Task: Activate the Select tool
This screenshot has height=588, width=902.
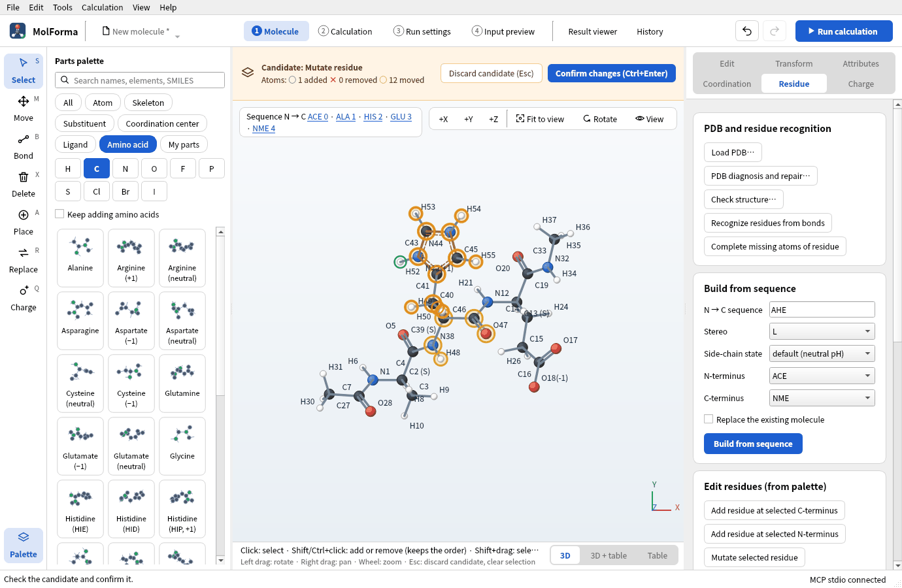Action: [x=24, y=71]
